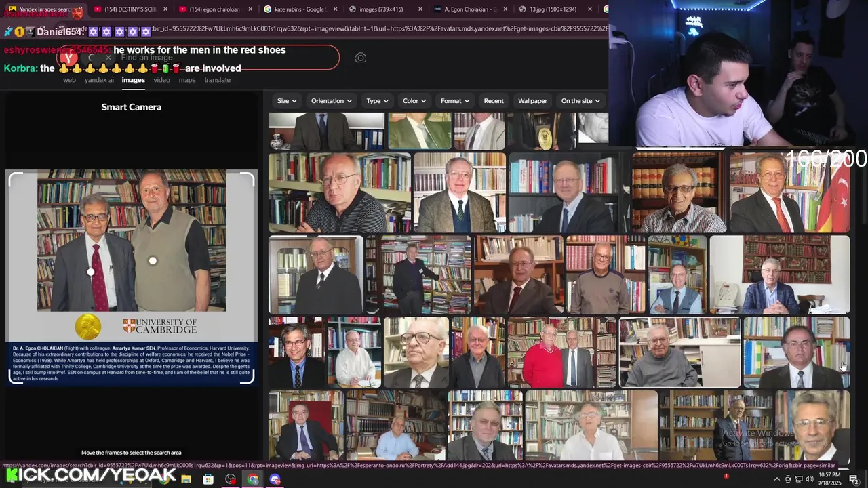Screen dimensions: 868x488
Task: Close the images (739×415) tab
Action: 420,9
